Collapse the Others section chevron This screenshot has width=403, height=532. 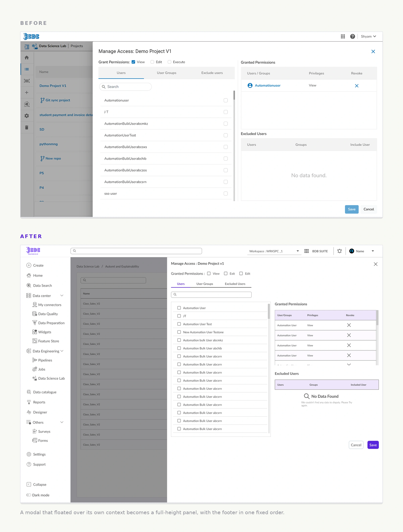coord(62,422)
